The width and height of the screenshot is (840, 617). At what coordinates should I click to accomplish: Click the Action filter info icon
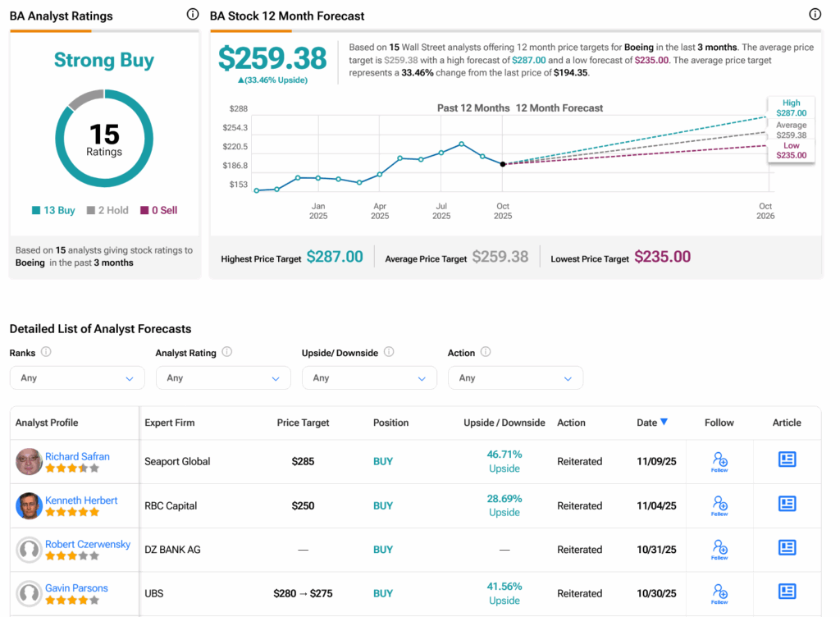pyautogui.click(x=486, y=352)
